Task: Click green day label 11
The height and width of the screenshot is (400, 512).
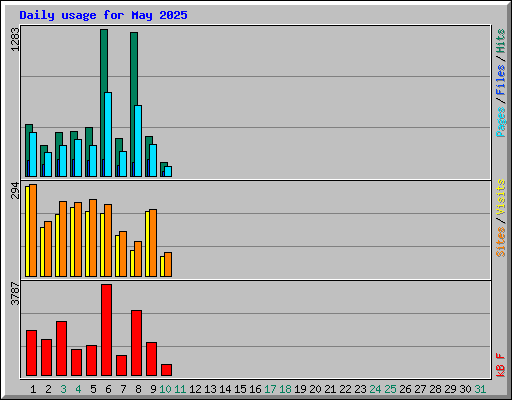Action: click(180, 389)
